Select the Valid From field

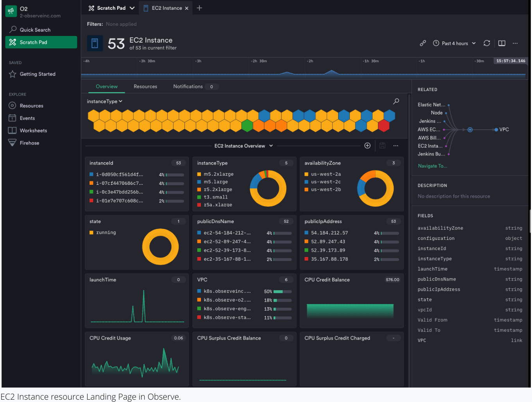[470, 320]
